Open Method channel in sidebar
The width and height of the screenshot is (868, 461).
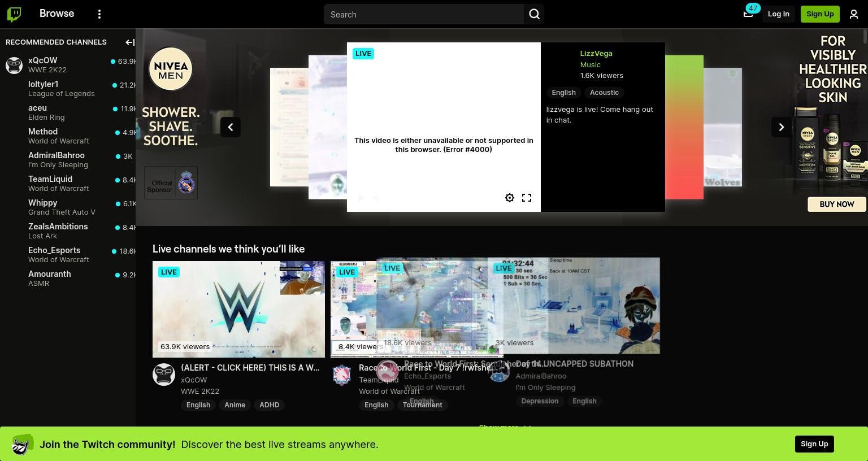(x=68, y=136)
